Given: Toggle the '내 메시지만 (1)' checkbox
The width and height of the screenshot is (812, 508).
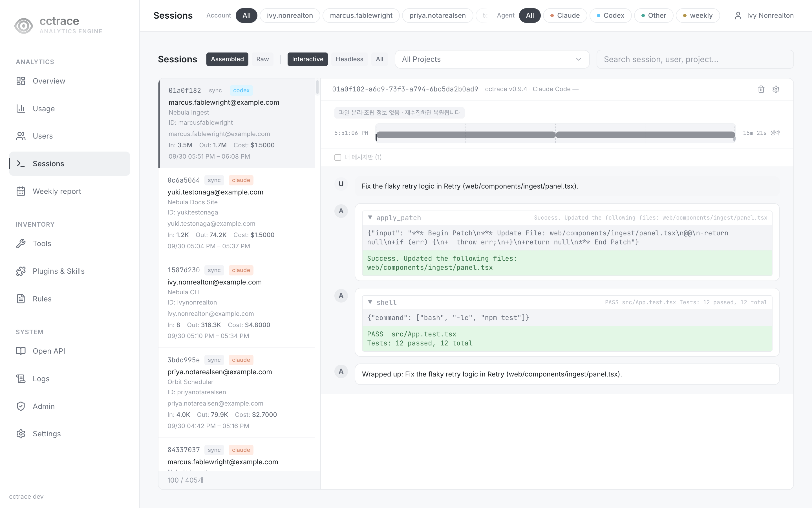Looking at the screenshot, I should [x=337, y=157].
